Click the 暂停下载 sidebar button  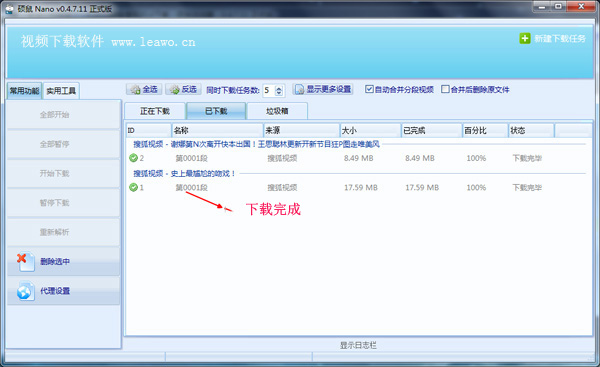click(64, 203)
